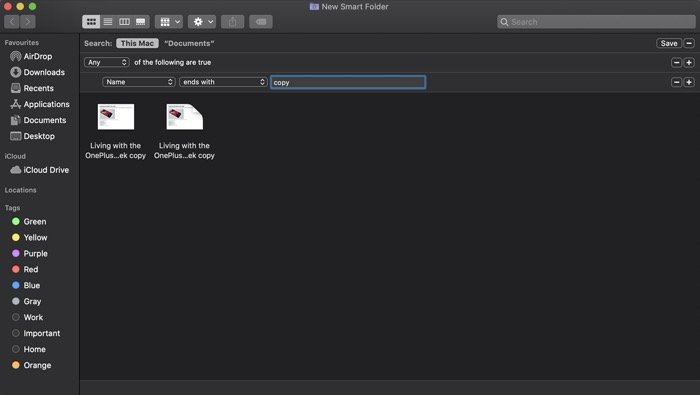Click the text field containing 'copy'

click(x=348, y=82)
